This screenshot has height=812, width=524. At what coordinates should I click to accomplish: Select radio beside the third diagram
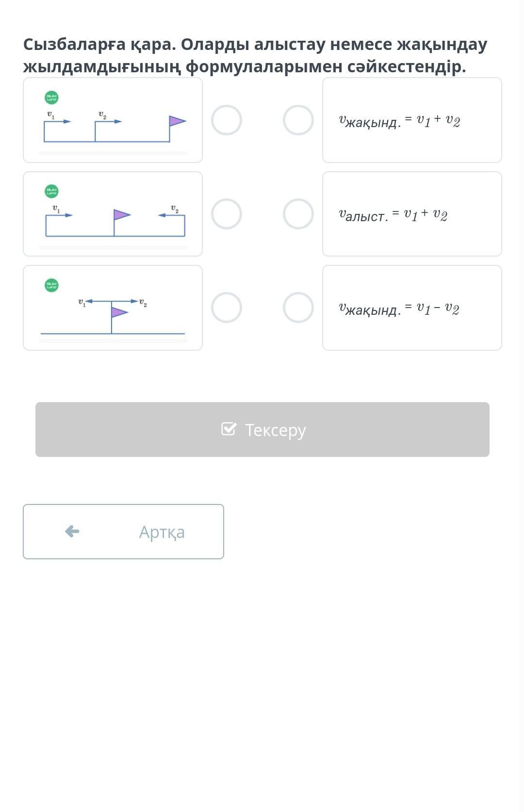226,308
